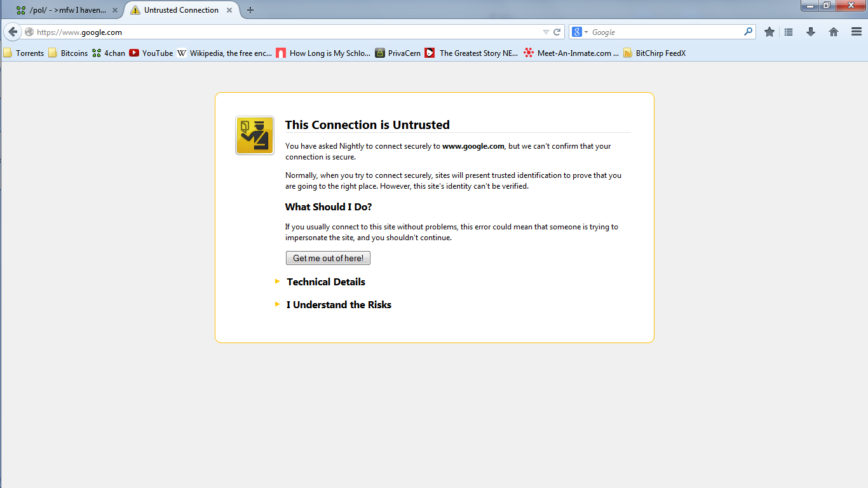Viewport: 868px width, 488px height.
Task: Click the browser Back arrow button
Action: tap(13, 32)
